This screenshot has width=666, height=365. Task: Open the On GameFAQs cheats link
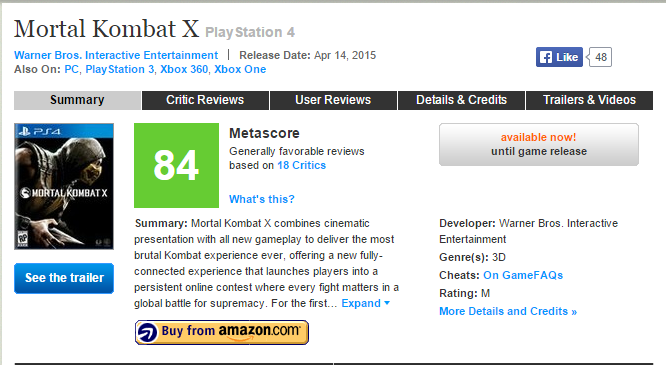(x=523, y=275)
